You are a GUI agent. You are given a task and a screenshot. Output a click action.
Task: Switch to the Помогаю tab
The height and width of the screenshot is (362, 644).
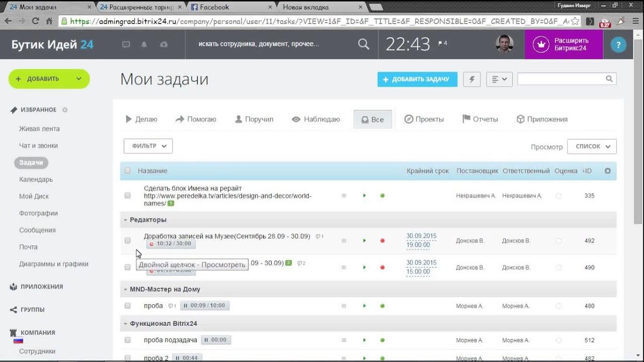point(196,119)
